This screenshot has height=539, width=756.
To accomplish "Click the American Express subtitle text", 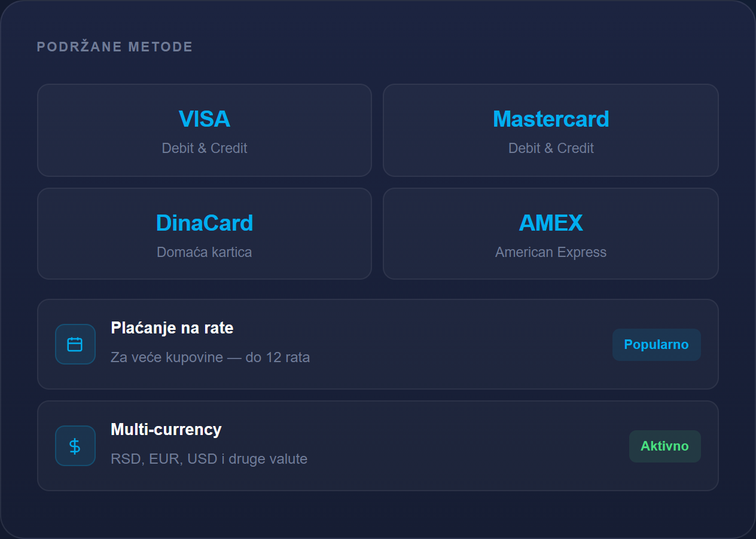I will (551, 252).
